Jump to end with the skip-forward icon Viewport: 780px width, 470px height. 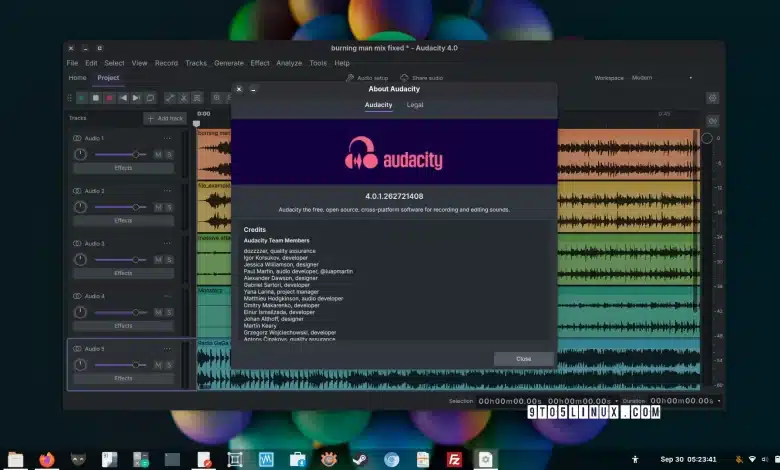[136, 98]
